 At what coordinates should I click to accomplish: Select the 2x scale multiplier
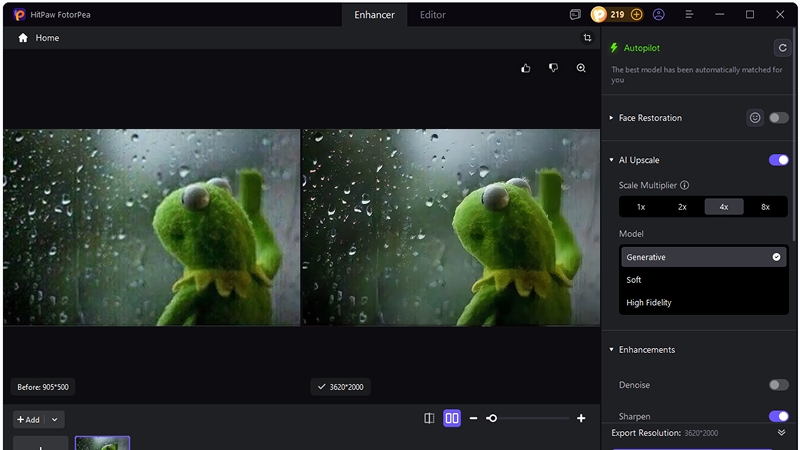tap(682, 207)
